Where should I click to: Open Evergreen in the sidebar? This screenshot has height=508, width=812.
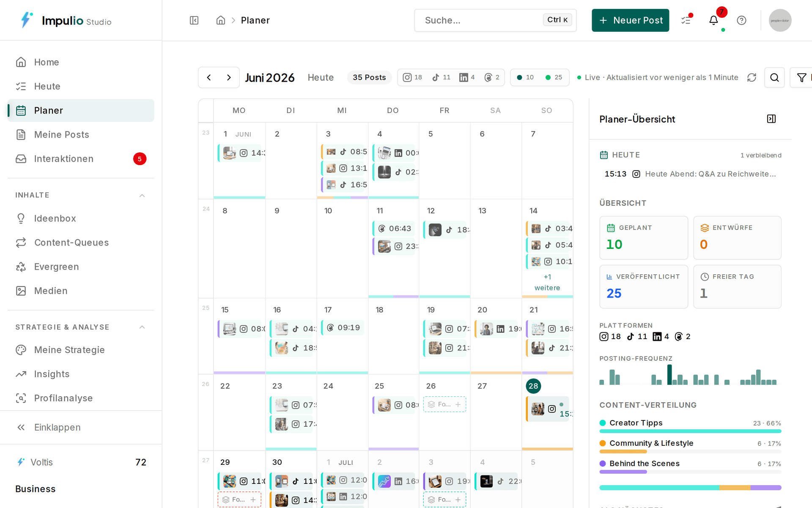81,267
